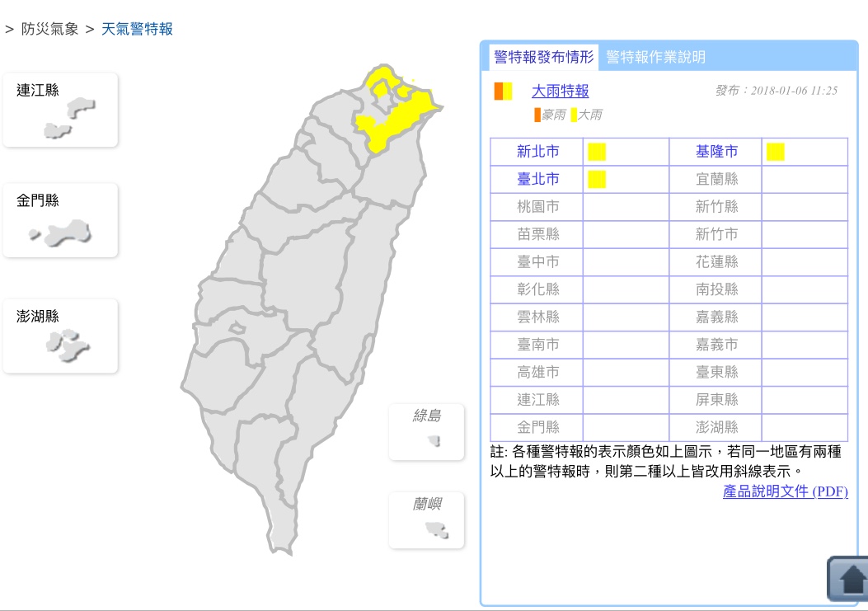Click the 屏東縣 table cell

(716, 400)
